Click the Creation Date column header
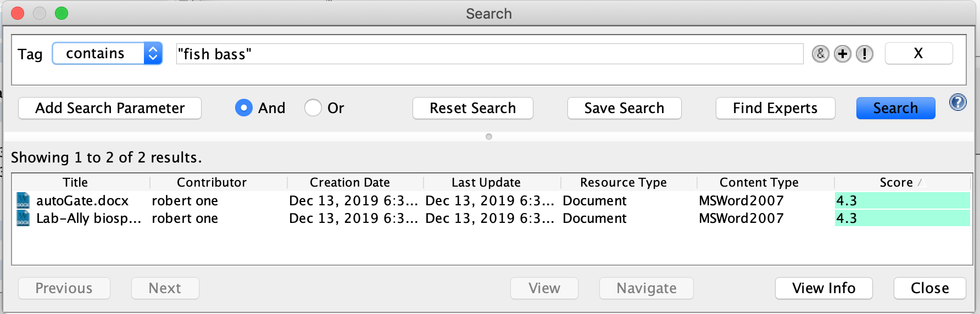The image size is (980, 314). 349,182
